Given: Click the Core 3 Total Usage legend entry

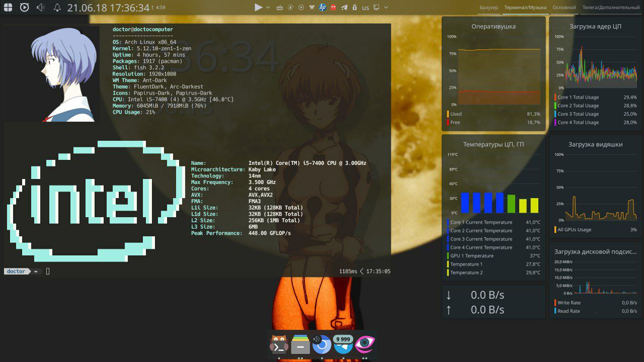Looking at the screenshot, I should [x=595, y=114].
